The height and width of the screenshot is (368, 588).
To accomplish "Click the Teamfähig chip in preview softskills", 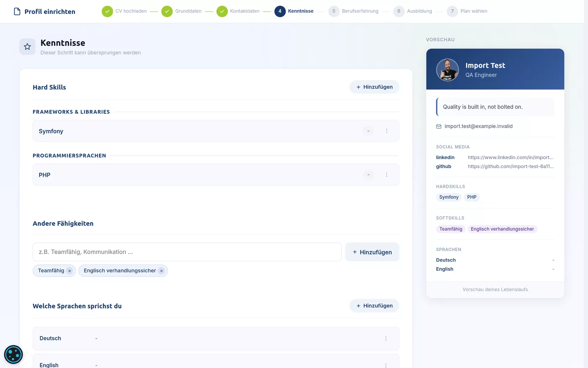I will tap(451, 229).
